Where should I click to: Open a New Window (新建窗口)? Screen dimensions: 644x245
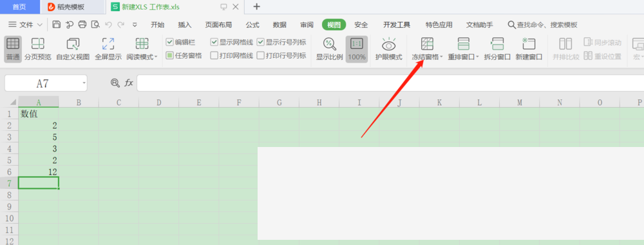[x=529, y=49]
